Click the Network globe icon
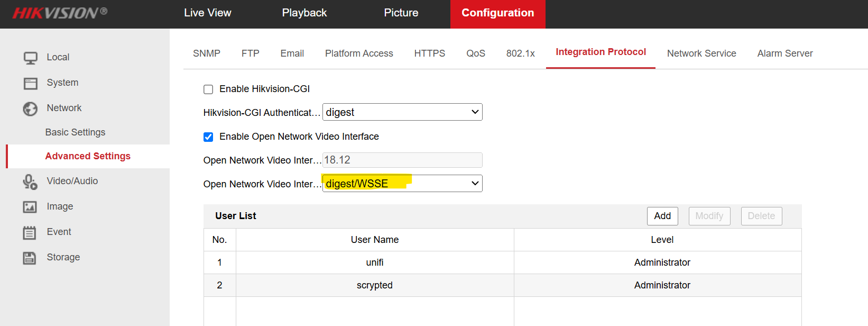This screenshot has width=868, height=326. (30, 108)
